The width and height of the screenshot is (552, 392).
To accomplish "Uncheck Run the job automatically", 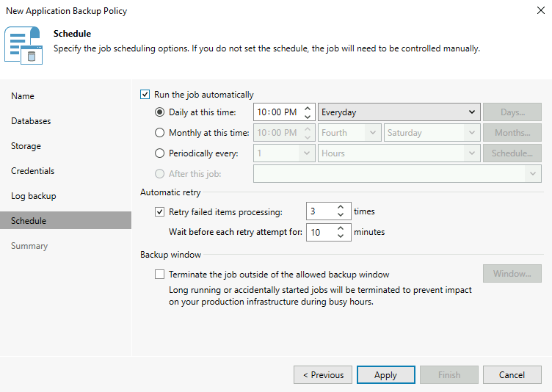I will pyautogui.click(x=145, y=95).
